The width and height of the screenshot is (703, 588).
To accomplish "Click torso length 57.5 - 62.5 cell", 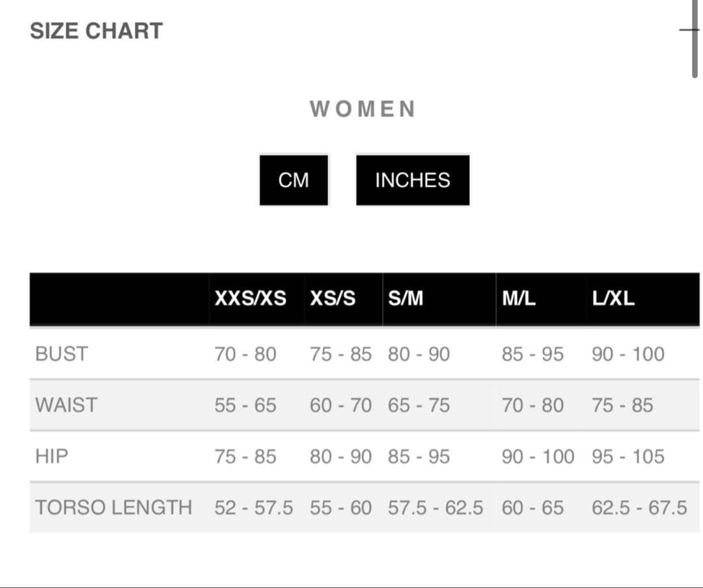I will point(435,507).
